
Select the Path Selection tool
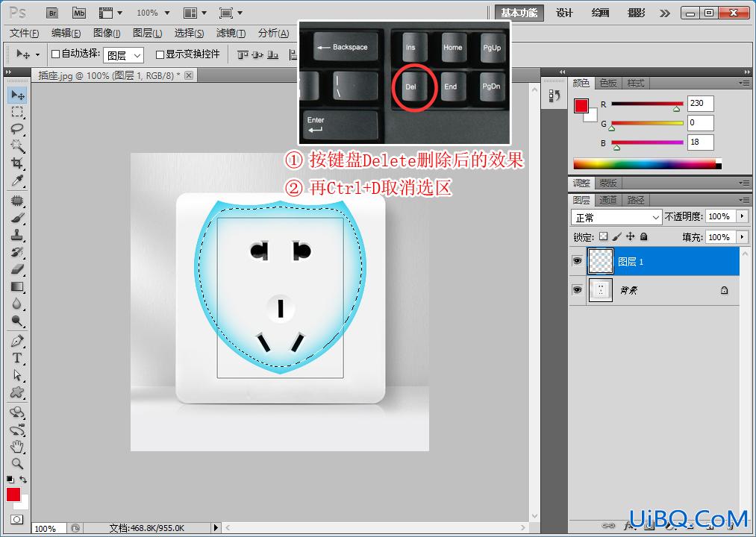[x=17, y=375]
